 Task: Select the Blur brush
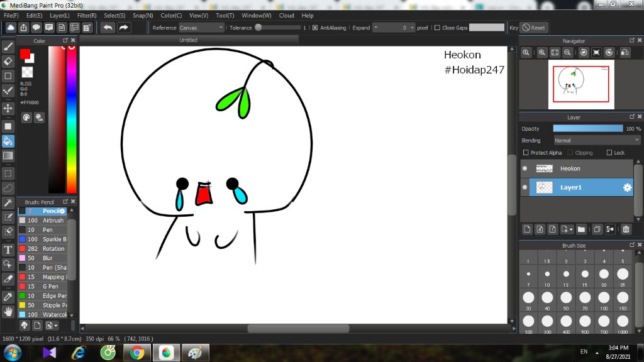pyautogui.click(x=43, y=258)
